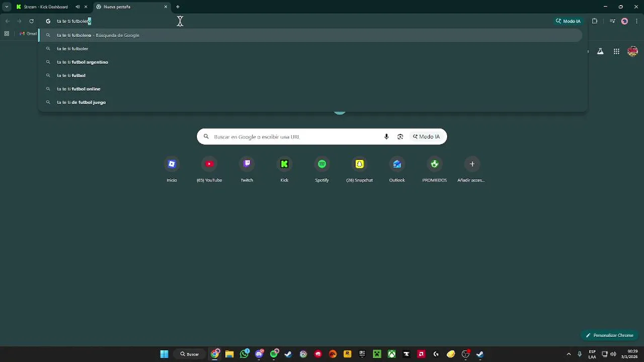Go back one page
Image resolution: width=644 pixels, height=362 pixels.
click(7, 21)
